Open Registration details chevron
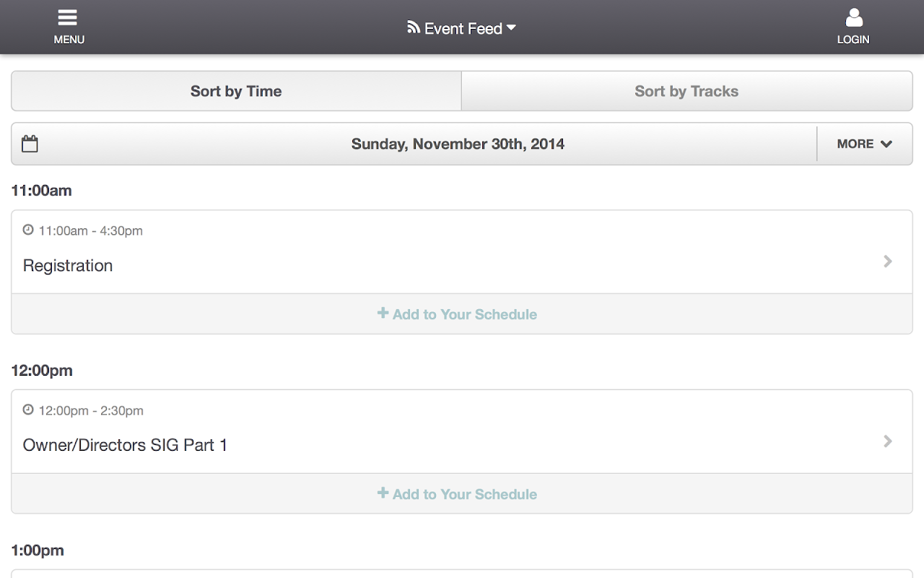 pyautogui.click(x=888, y=262)
